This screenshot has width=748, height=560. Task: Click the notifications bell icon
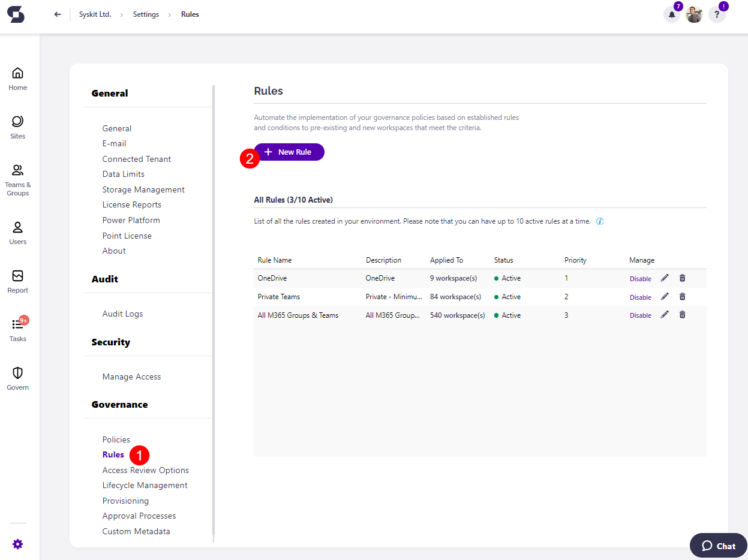pos(672,15)
